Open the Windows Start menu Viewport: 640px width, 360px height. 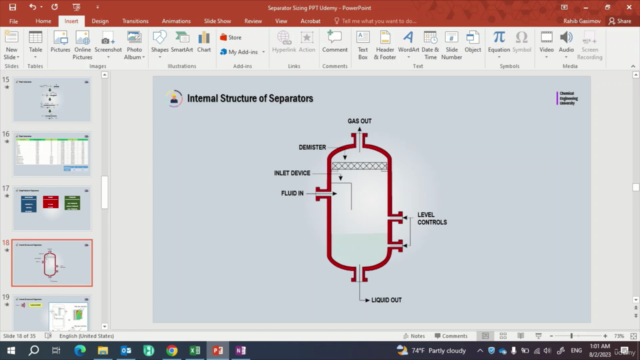pyautogui.click(x=11, y=351)
